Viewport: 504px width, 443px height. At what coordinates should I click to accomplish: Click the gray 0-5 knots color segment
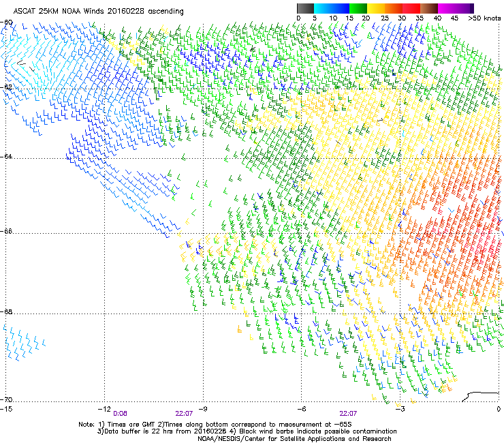[305, 8]
